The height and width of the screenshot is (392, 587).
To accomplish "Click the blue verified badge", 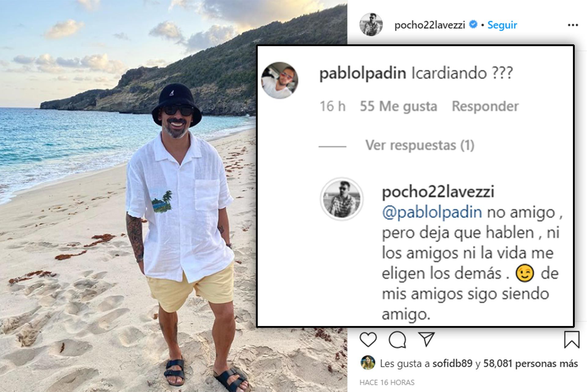I will [473, 24].
